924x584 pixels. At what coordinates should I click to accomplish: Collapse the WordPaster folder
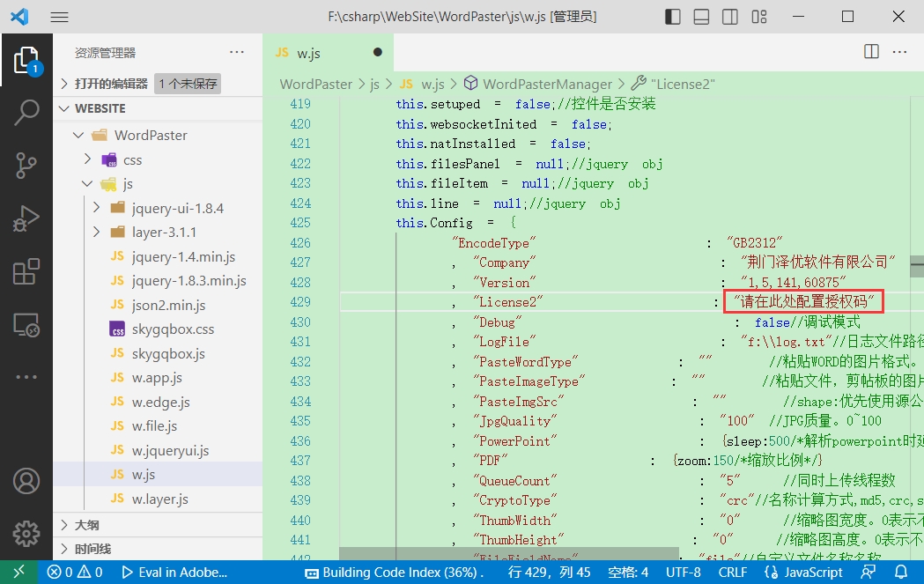tap(150, 135)
